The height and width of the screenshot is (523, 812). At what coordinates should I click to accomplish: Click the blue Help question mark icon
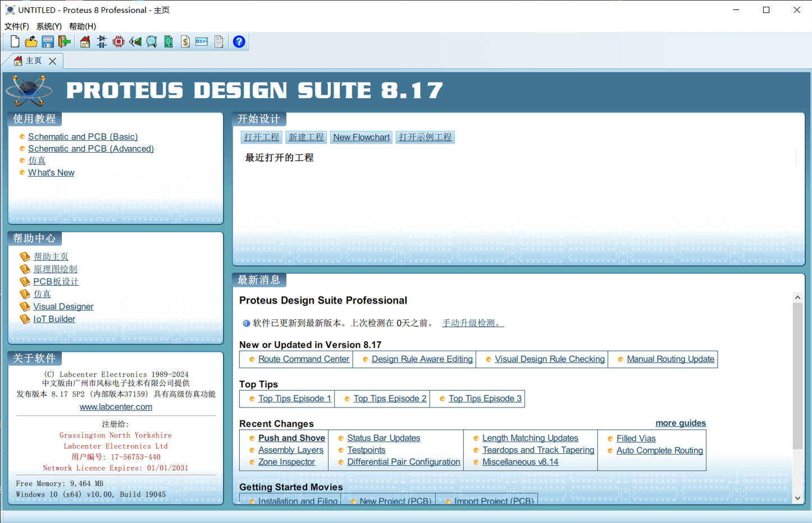(x=239, y=42)
